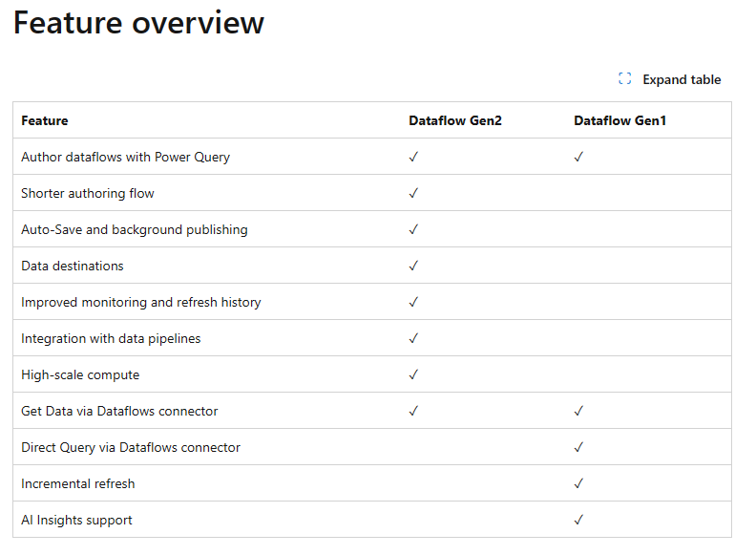756x555 pixels.
Task: Click Gen2 checkmark for Data destinations
Action: pos(413,266)
